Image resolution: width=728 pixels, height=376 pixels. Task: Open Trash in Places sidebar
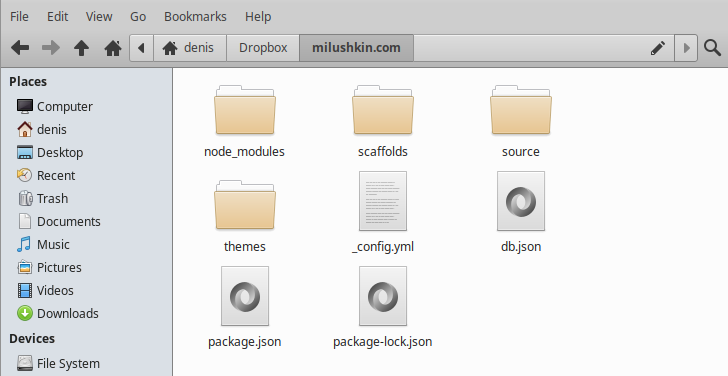click(43, 198)
